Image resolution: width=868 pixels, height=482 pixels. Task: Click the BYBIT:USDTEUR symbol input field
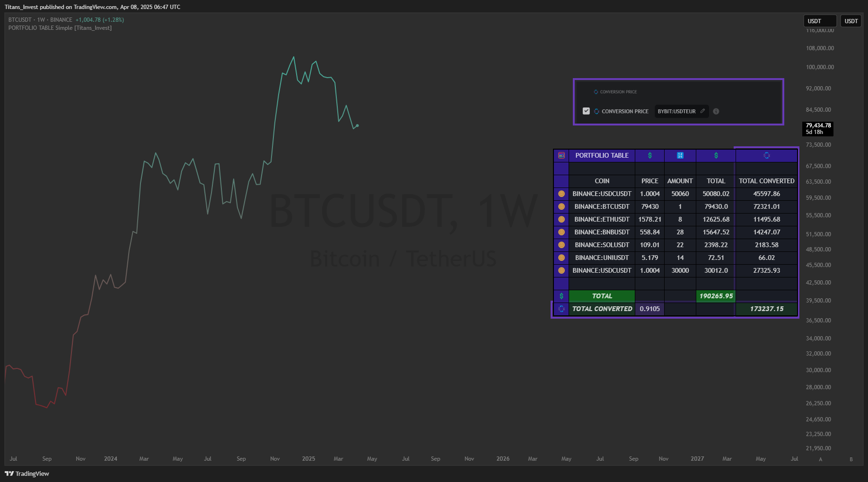tap(682, 111)
